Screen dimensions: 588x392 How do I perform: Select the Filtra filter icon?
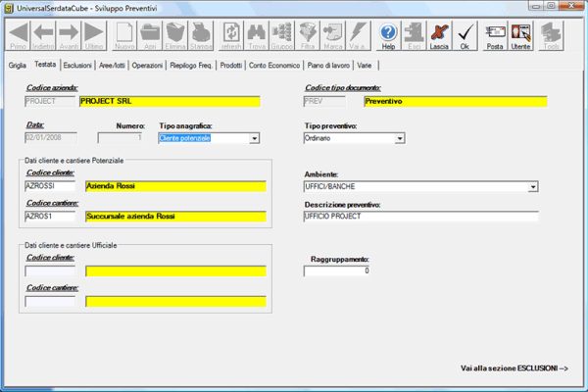click(x=308, y=36)
